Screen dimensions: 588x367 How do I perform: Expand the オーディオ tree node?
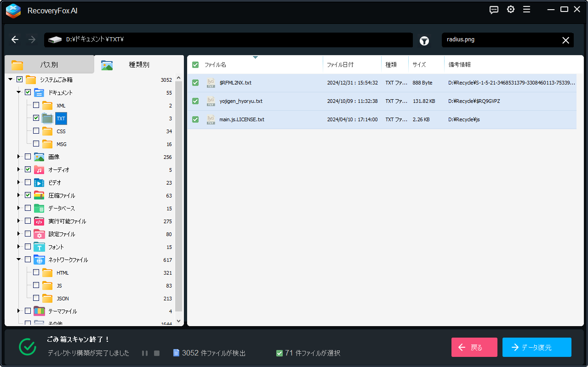(x=19, y=169)
